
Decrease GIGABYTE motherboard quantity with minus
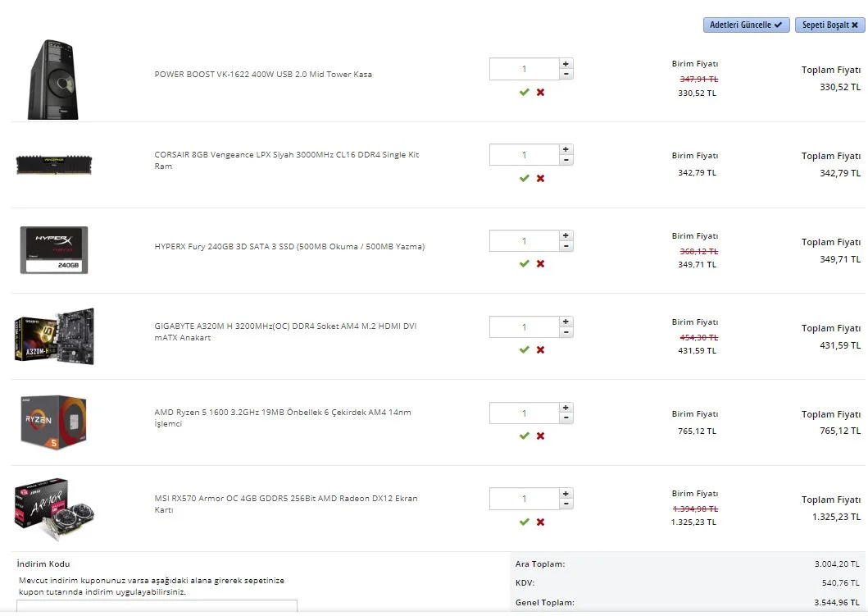tap(566, 332)
